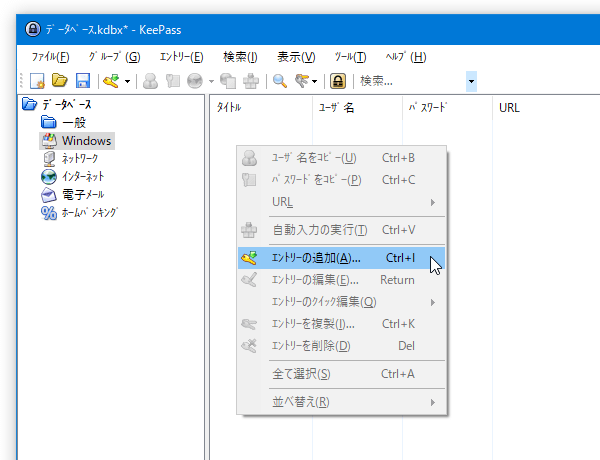Choose エントリーの追加(A)... in context menu
Image resolution: width=600 pixels, height=460 pixels.
click(341, 258)
